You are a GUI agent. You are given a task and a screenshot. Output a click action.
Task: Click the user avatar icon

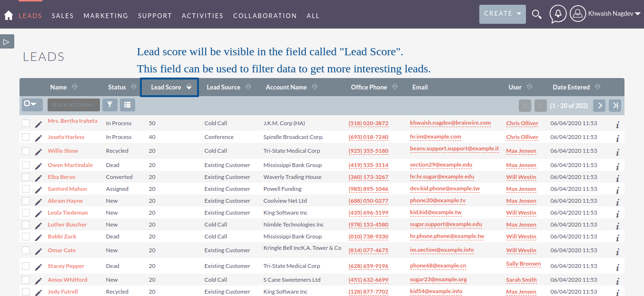tap(577, 14)
